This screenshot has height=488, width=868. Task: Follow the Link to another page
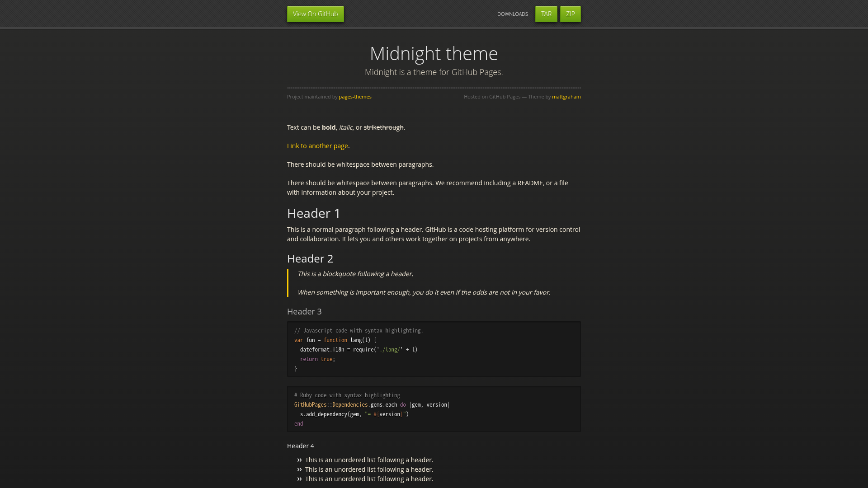click(x=317, y=145)
